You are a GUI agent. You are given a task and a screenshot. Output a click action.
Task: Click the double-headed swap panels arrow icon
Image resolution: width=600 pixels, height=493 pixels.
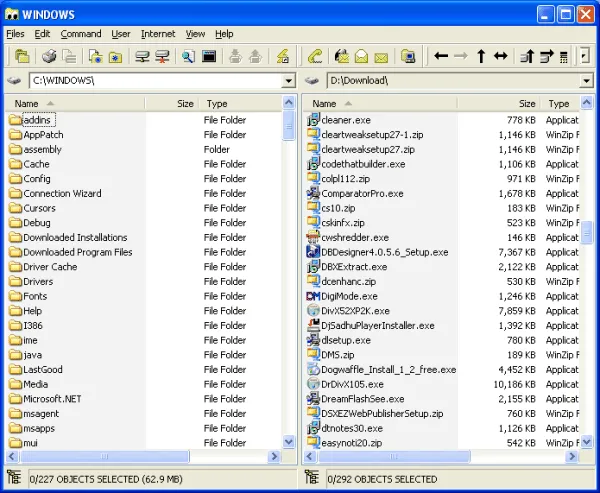click(501, 57)
